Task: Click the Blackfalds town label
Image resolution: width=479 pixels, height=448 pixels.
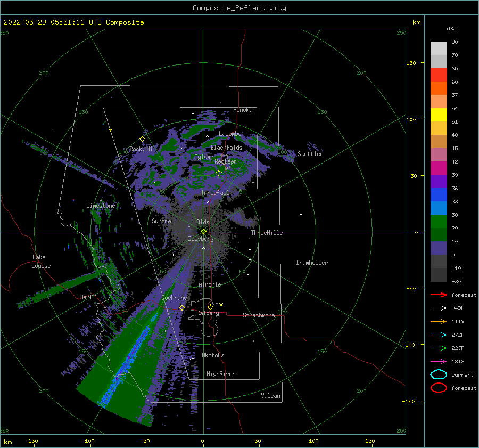Action: [226, 148]
